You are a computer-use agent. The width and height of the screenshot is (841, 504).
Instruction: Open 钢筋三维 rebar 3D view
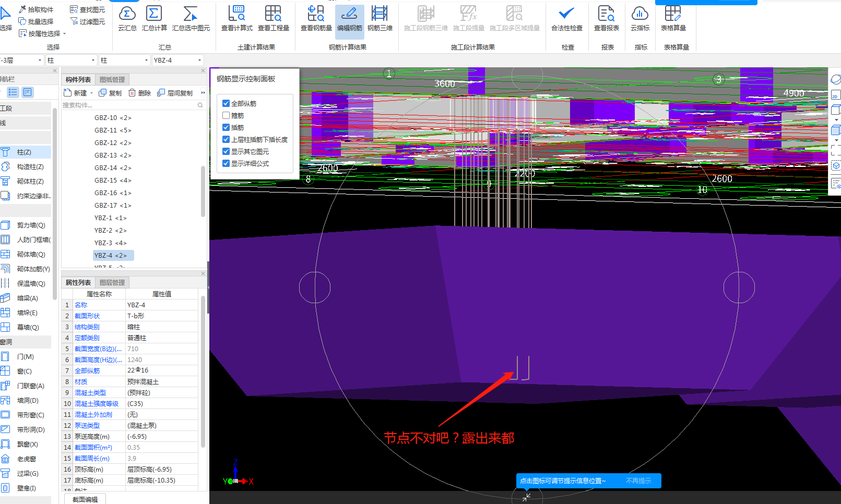pos(380,19)
